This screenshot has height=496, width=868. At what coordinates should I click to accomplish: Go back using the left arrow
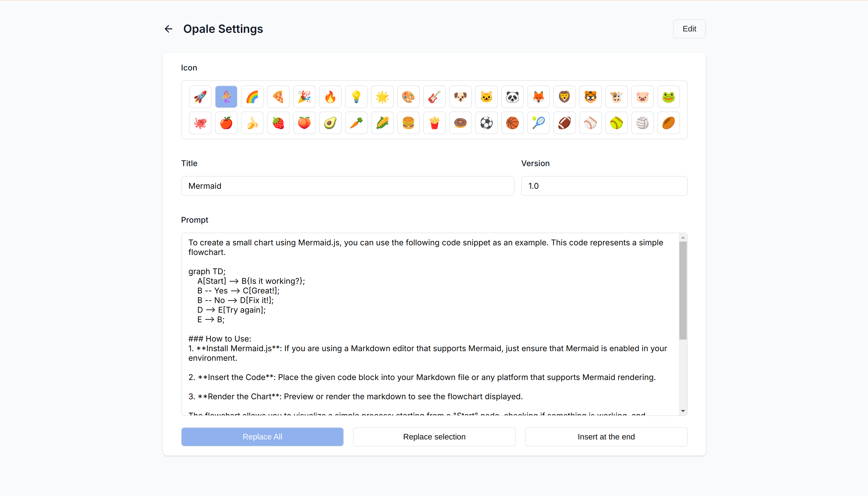(x=168, y=29)
